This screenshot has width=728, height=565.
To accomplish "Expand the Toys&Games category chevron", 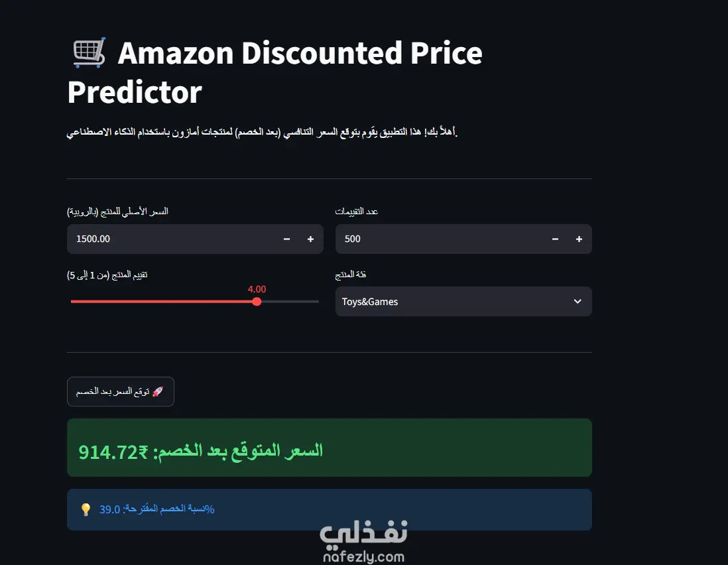I will click(577, 301).
